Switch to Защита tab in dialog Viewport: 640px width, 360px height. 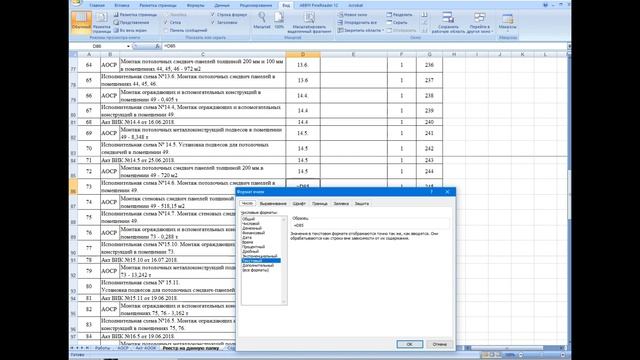point(362,203)
